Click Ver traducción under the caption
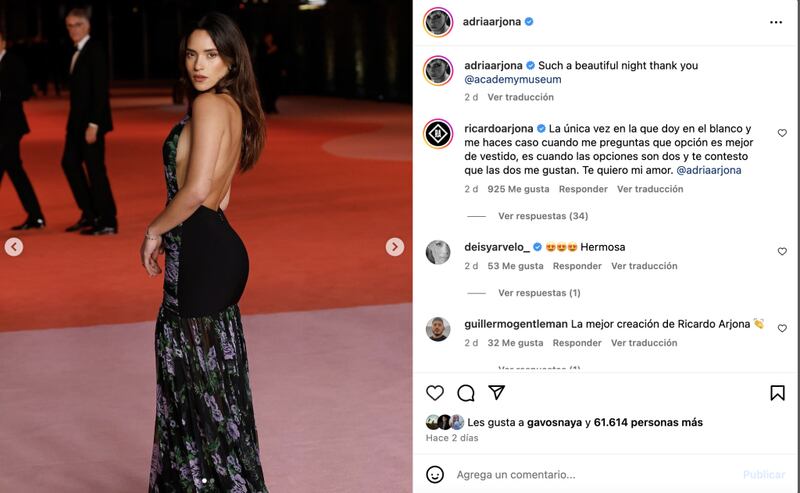The width and height of the screenshot is (800, 493). pos(520,97)
